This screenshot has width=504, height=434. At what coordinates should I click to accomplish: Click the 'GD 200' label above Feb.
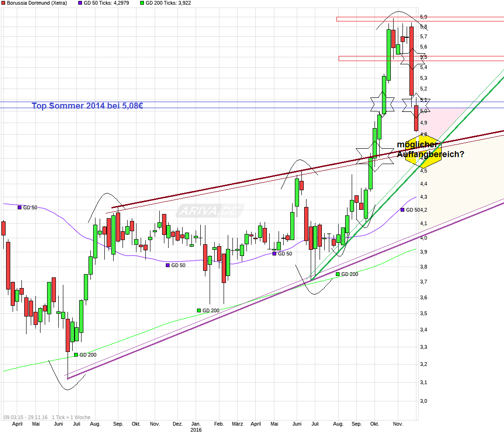(211, 310)
